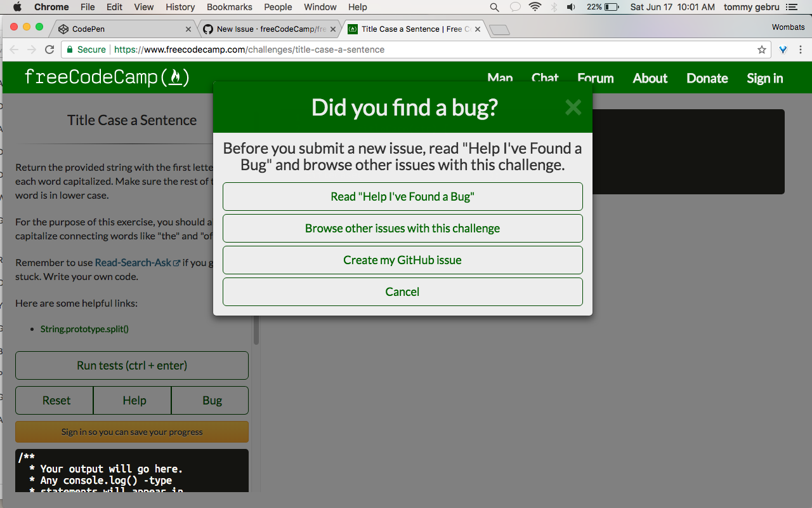Select Create my GitHub issue

coord(402,260)
